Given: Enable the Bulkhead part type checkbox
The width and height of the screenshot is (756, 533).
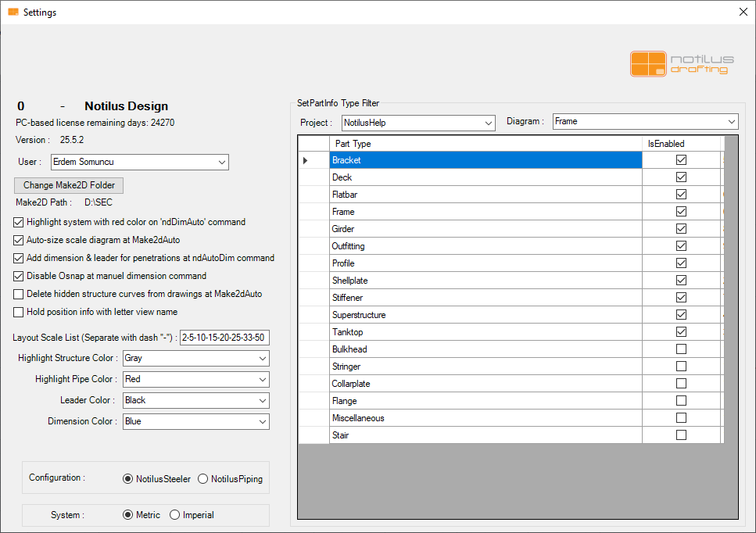Looking at the screenshot, I should point(681,349).
